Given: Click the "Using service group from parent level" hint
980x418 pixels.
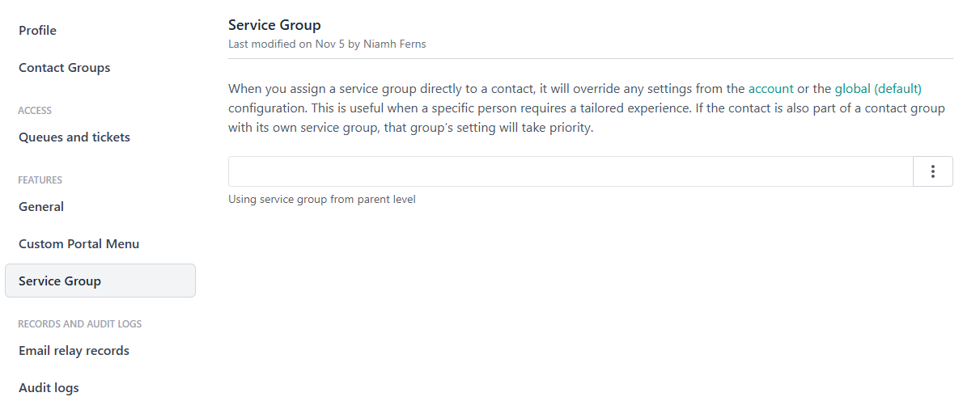Looking at the screenshot, I should point(322,199).
